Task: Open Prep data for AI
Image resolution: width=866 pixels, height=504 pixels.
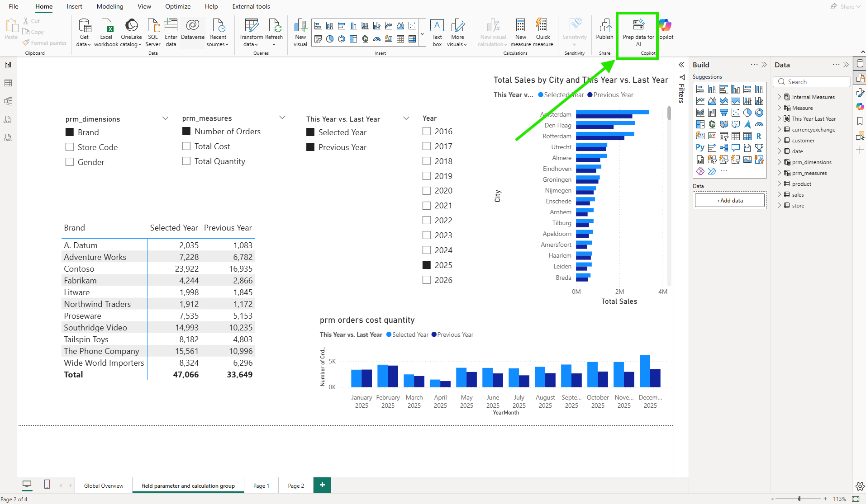Action: pyautogui.click(x=638, y=33)
